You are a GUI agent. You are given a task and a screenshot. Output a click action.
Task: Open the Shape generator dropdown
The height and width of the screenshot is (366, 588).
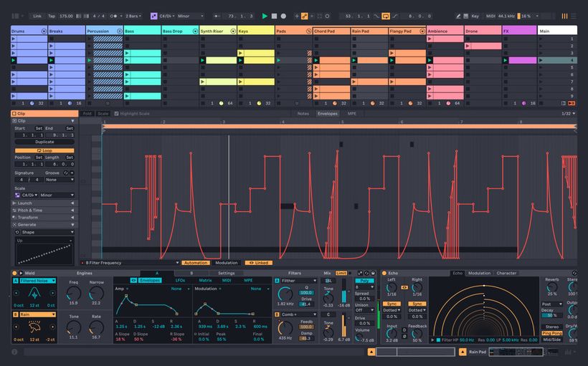point(44,232)
